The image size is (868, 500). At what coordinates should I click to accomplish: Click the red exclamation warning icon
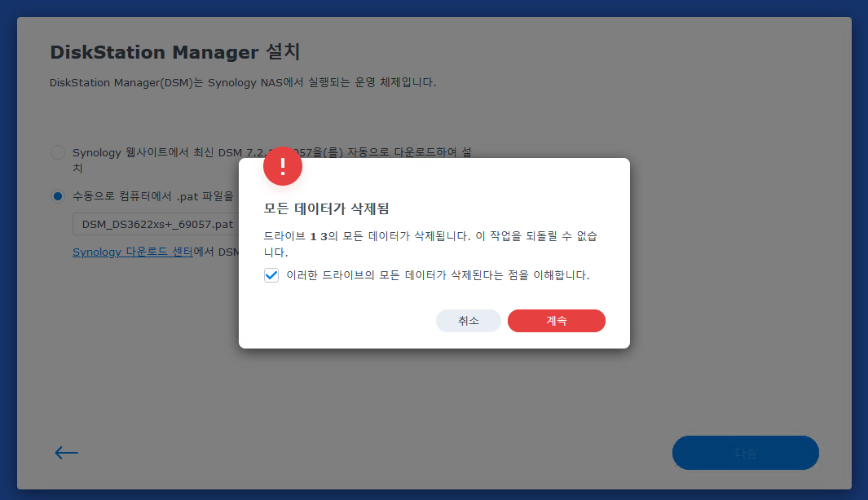[x=283, y=166]
